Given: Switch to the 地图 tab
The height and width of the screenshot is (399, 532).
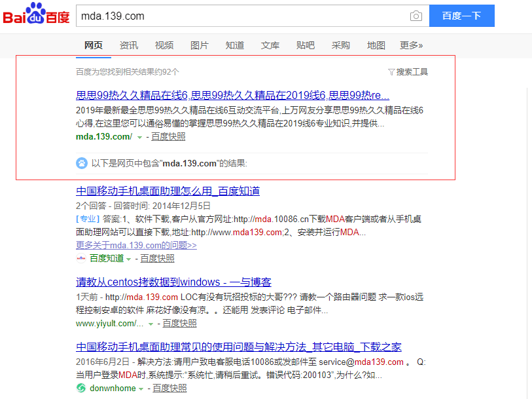Looking at the screenshot, I should [x=376, y=45].
